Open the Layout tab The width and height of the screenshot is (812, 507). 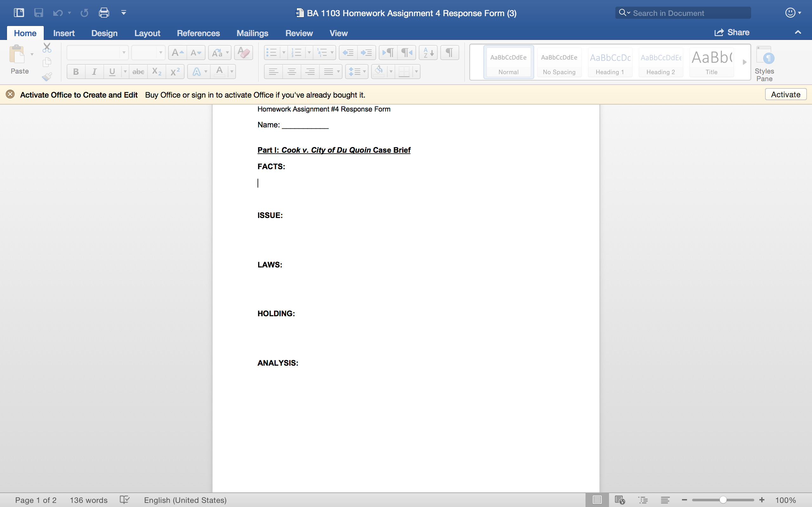147,33
